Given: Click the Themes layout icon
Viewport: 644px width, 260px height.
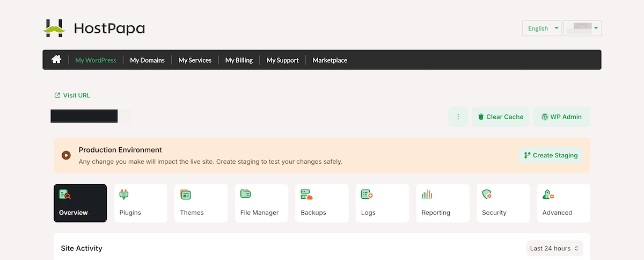Looking at the screenshot, I should [186, 194].
